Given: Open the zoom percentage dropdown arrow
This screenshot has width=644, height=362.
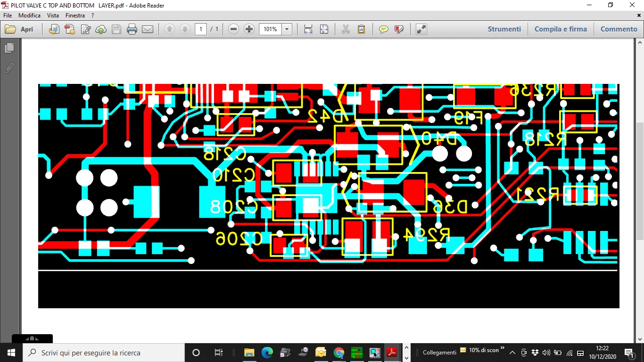Looking at the screenshot, I should [287, 29].
